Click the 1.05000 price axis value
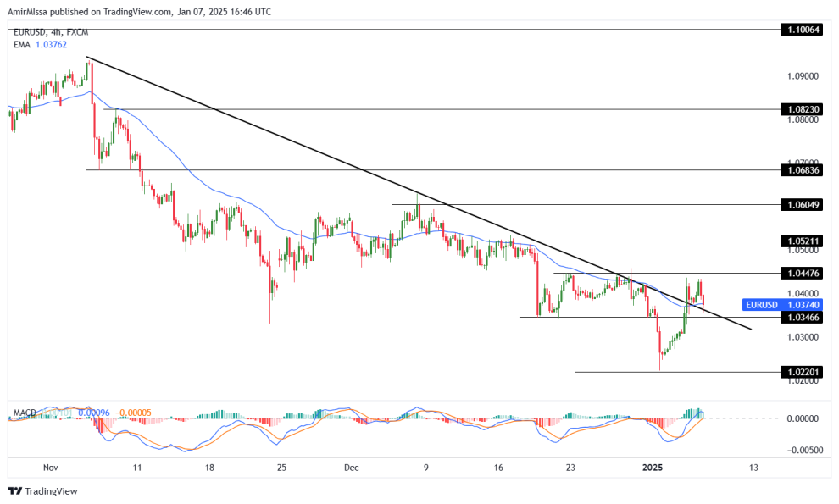The height and width of the screenshot is (504, 839). click(x=803, y=251)
